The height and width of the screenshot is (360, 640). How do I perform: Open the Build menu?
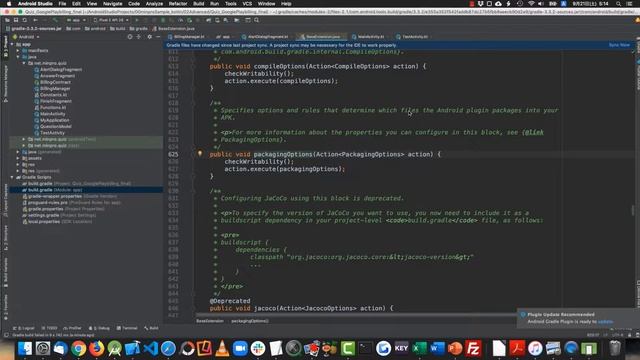click(x=199, y=4)
